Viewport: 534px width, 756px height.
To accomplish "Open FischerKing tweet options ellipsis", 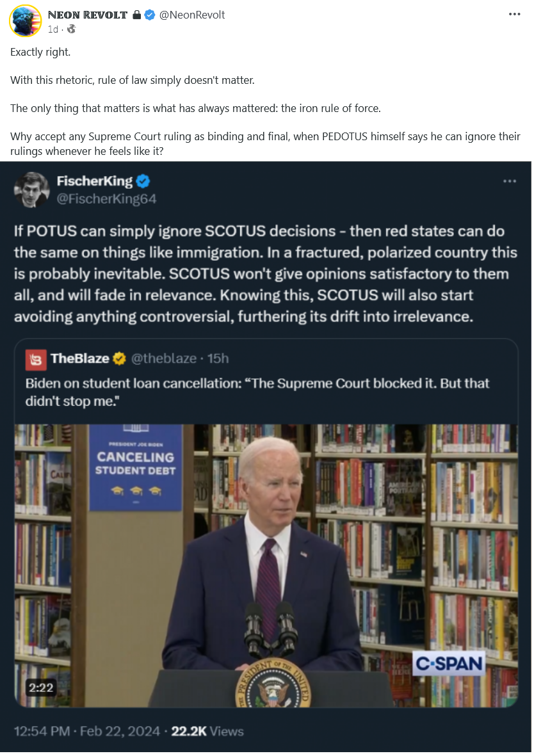I will pos(510,181).
